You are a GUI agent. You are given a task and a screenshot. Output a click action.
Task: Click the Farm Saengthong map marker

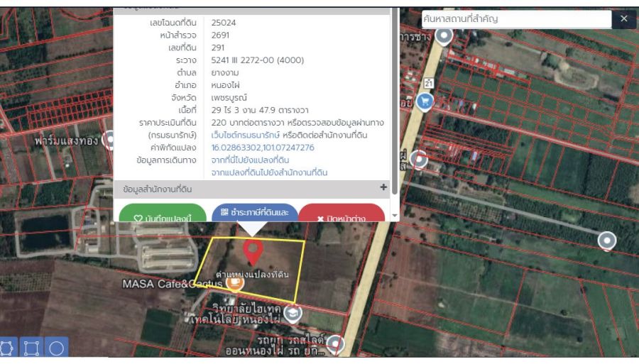(109, 140)
